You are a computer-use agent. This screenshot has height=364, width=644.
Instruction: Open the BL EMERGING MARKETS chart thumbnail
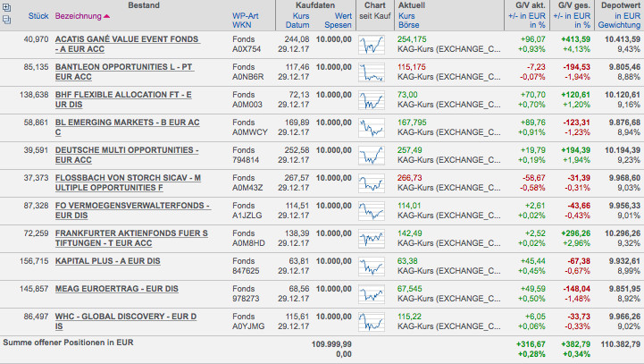pyautogui.click(x=372, y=128)
